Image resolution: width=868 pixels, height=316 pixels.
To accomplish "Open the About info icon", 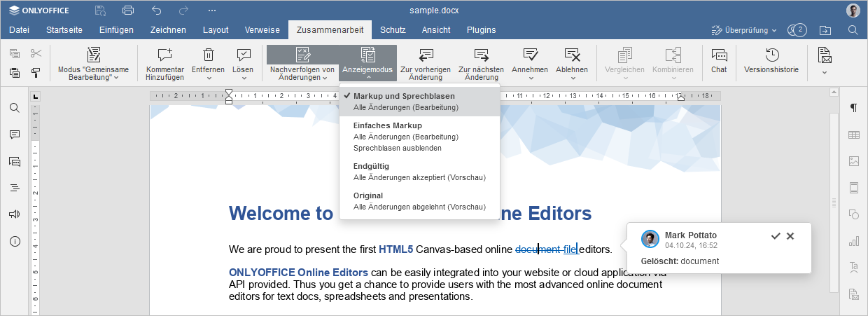I will coord(15,241).
